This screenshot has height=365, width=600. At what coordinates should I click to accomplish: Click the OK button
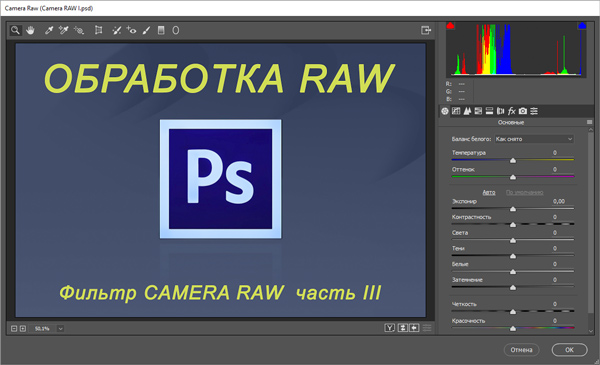tap(569, 350)
